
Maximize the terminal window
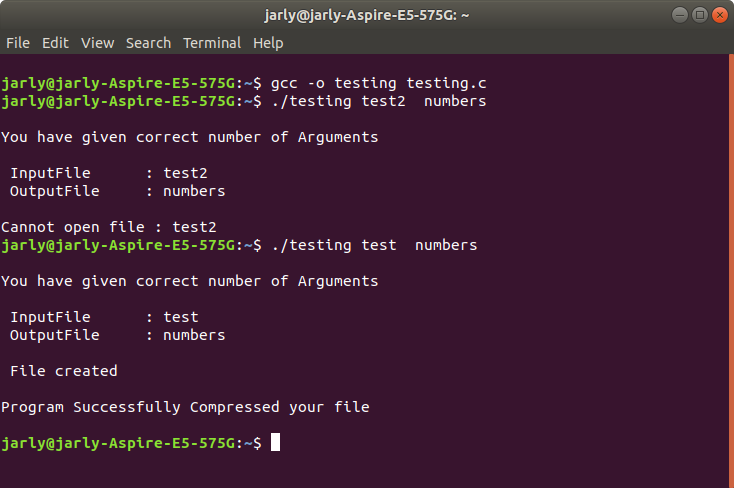pyautogui.click(x=697, y=15)
